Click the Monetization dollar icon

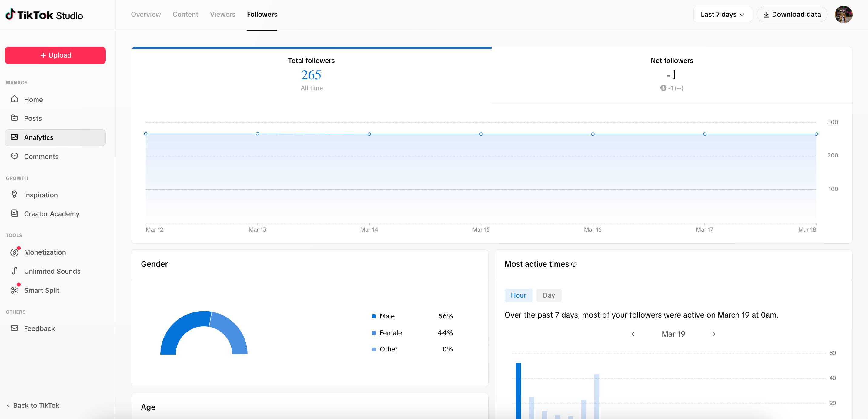(14, 252)
